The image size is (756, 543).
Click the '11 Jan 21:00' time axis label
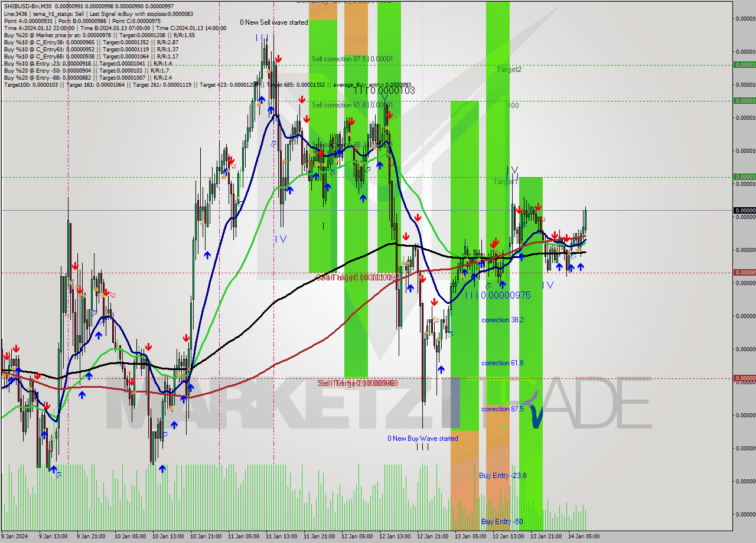[319, 537]
